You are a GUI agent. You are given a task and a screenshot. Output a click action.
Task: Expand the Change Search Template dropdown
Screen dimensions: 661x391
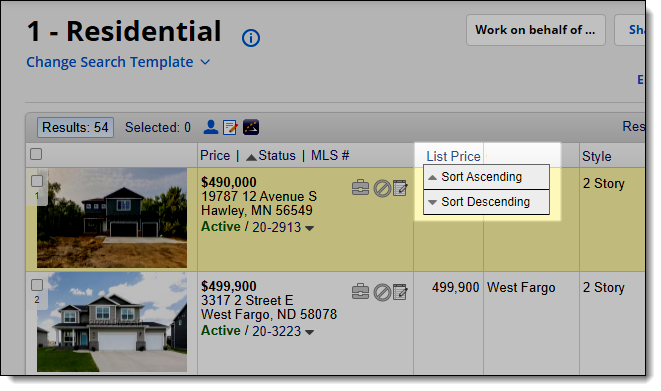pyautogui.click(x=118, y=62)
